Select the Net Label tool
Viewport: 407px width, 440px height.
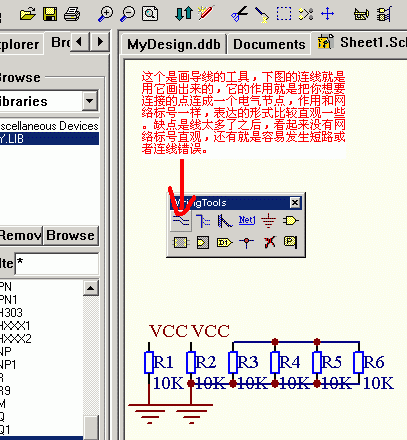[247, 220]
